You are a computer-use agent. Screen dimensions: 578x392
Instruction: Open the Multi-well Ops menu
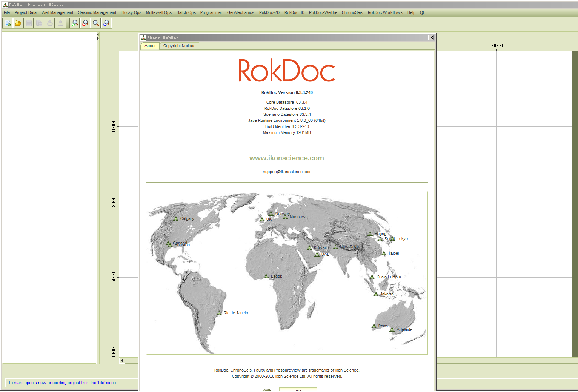pyautogui.click(x=159, y=12)
